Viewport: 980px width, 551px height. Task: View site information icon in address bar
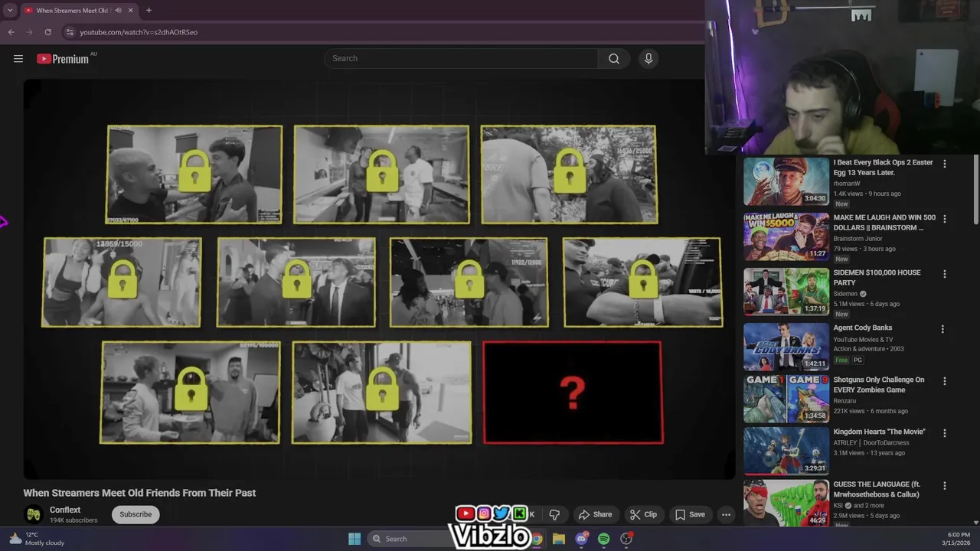70,32
